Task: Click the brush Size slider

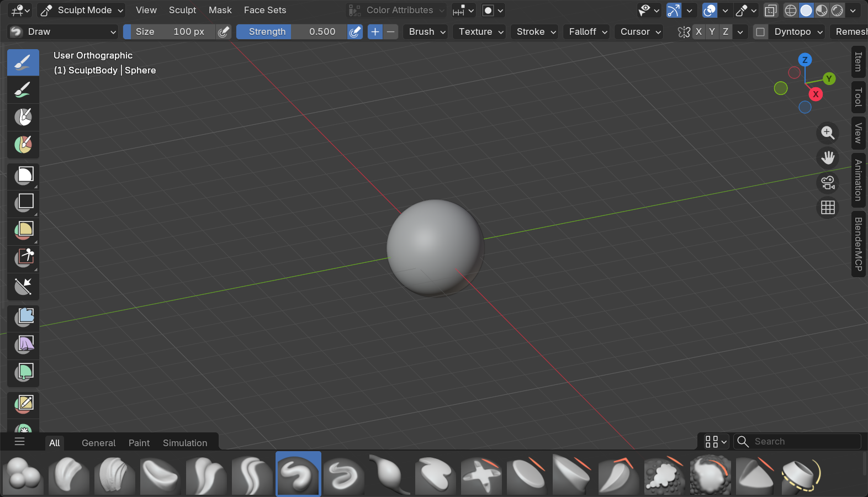Action: [169, 32]
